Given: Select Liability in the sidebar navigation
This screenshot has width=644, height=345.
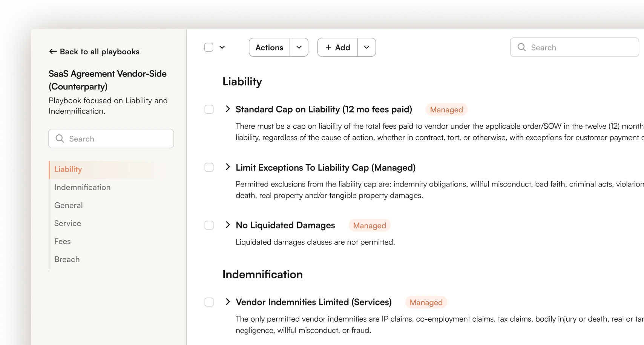Looking at the screenshot, I should coord(108,169).
